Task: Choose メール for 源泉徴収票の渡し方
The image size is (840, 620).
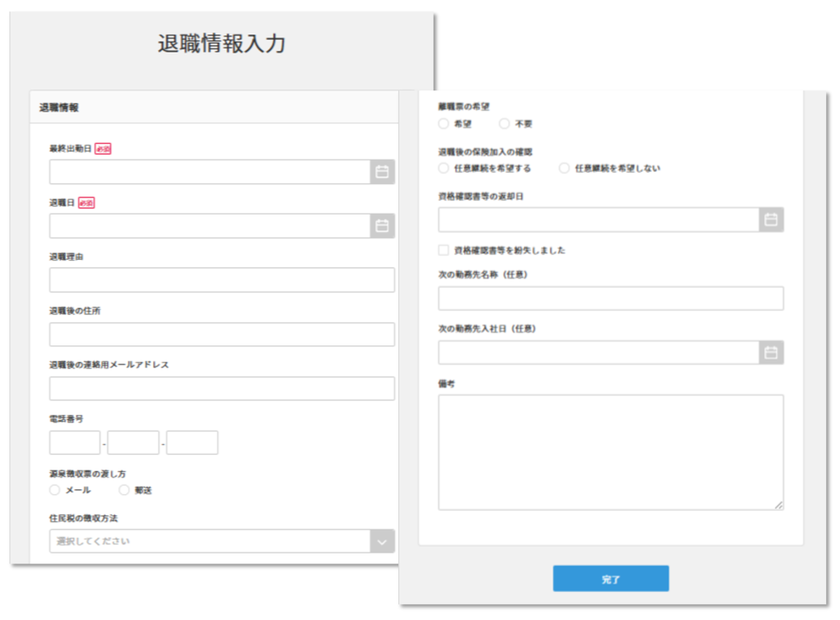Action: [x=53, y=489]
